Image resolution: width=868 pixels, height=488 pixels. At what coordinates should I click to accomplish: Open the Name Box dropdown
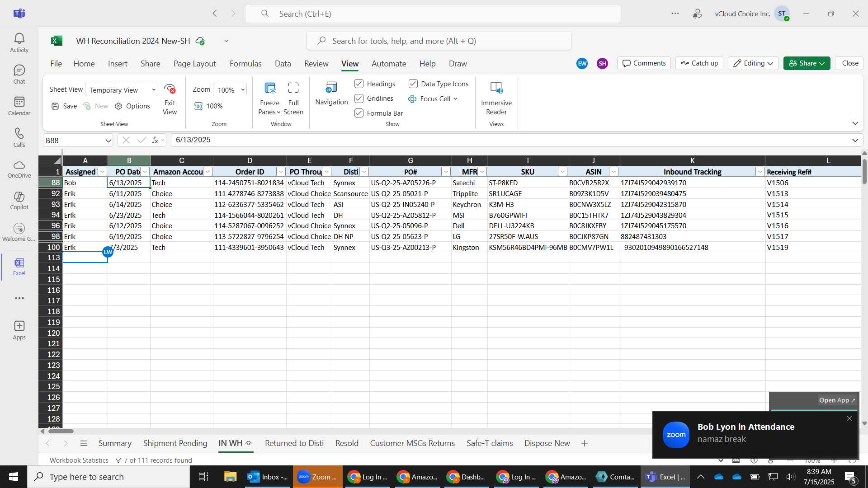pyautogui.click(x=108, y=141)
